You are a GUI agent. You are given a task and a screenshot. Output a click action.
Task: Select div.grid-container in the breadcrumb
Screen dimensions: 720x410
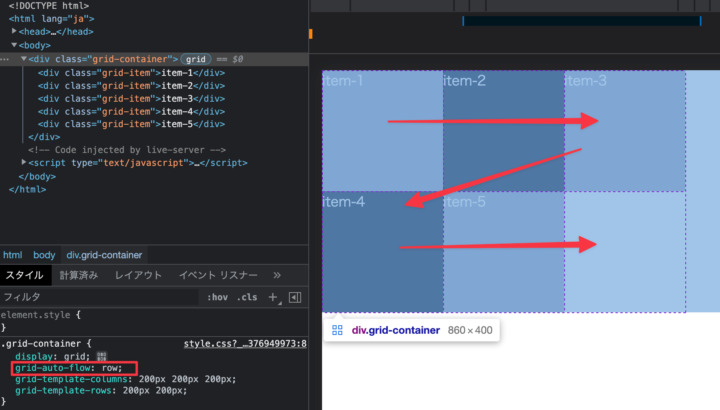tap(104, 255)
